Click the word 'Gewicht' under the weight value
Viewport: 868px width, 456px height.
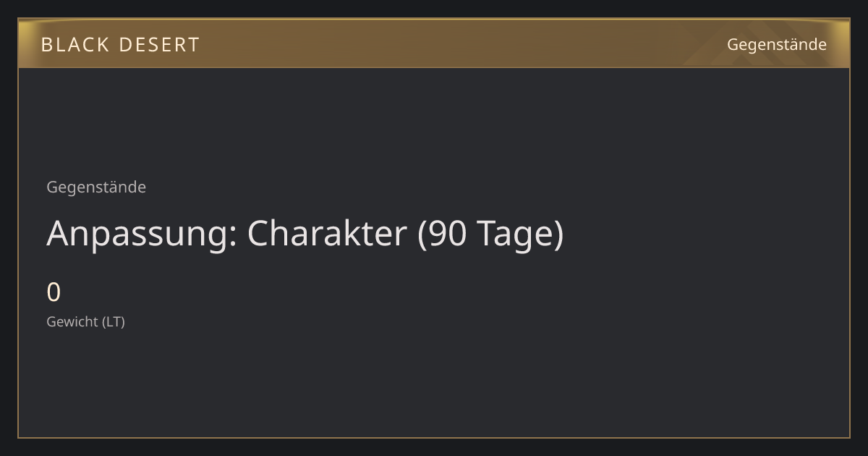72,322
